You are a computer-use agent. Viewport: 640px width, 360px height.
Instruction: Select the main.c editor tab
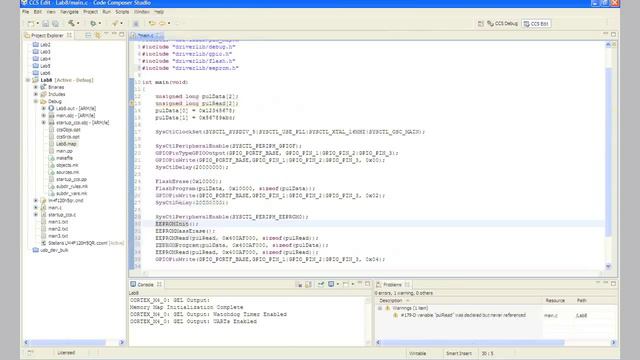click(x=146, y=36)
